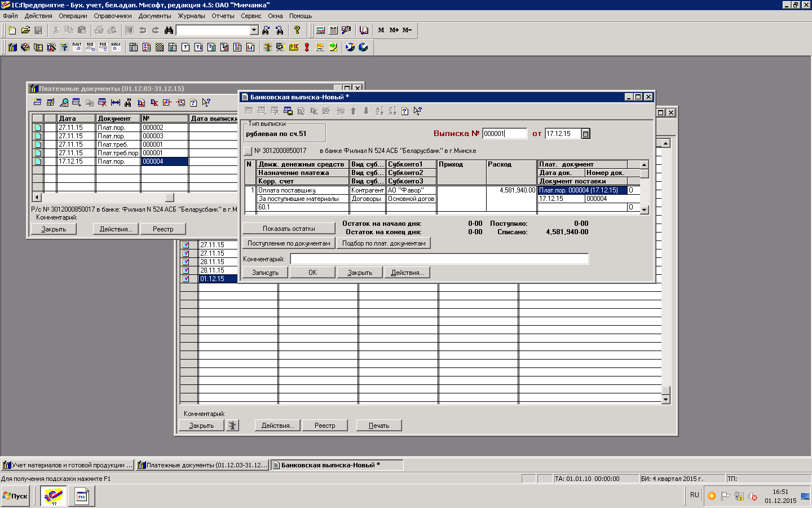Click the АО "Фавор" cell in statement table
Image resolution: width=812 pixels, height=508 pixels.
coord(411,190)
